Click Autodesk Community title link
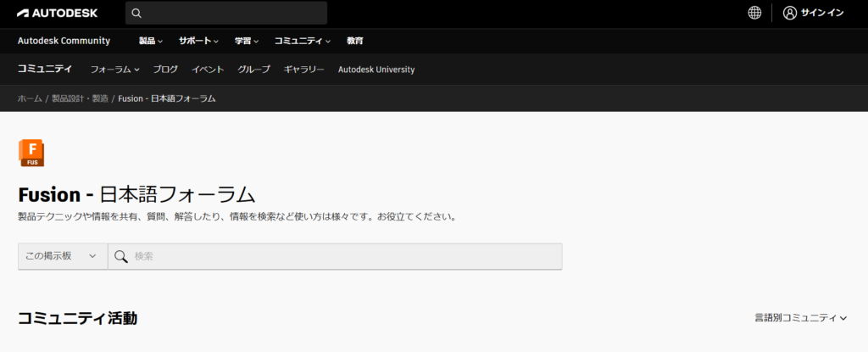The height and width of the screenshot is (352, 868). pos(64,41)
